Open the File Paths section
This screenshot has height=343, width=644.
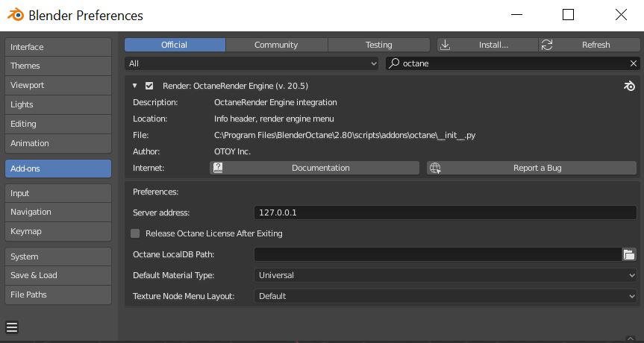(x=58, y=295)
